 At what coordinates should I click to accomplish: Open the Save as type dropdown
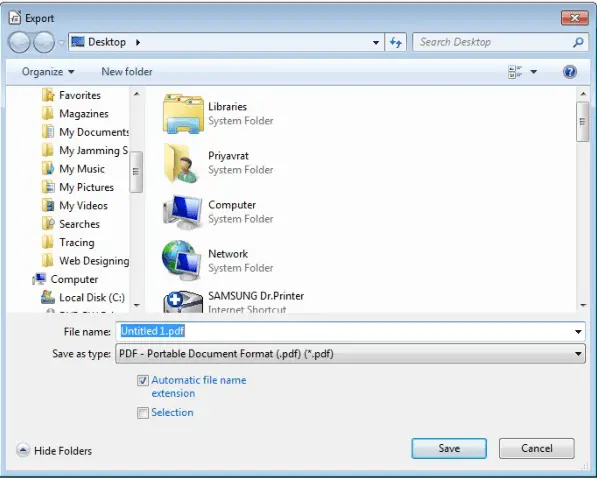[350, 354]
